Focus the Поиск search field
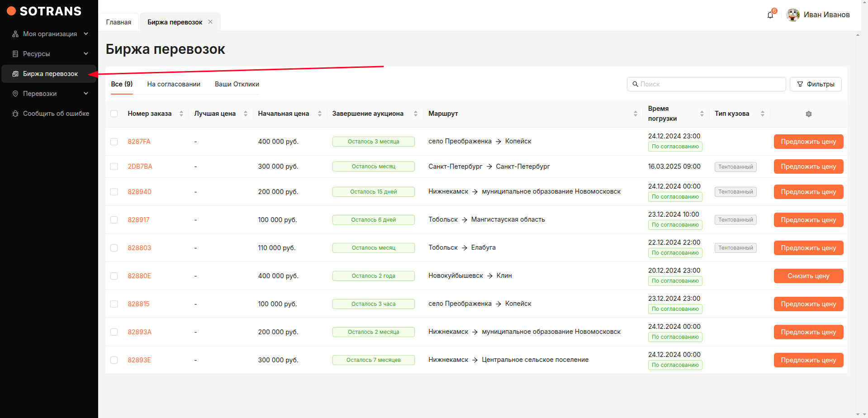Viewport: 868px width, 418px height. [x=710, y=84]
